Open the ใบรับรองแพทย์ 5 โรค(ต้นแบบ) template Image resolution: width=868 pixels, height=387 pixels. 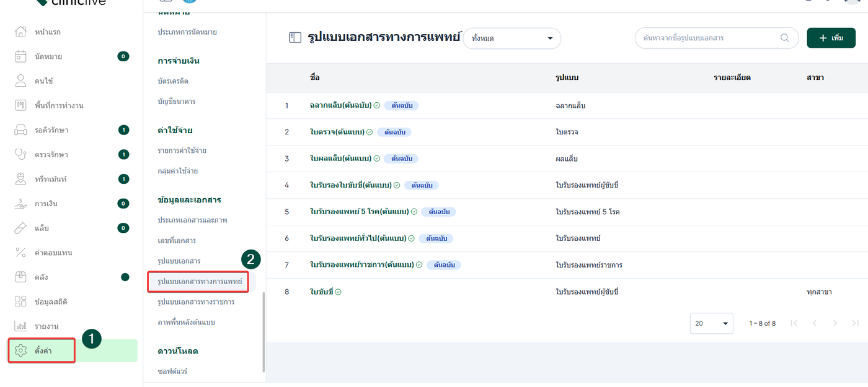[359, 212]
